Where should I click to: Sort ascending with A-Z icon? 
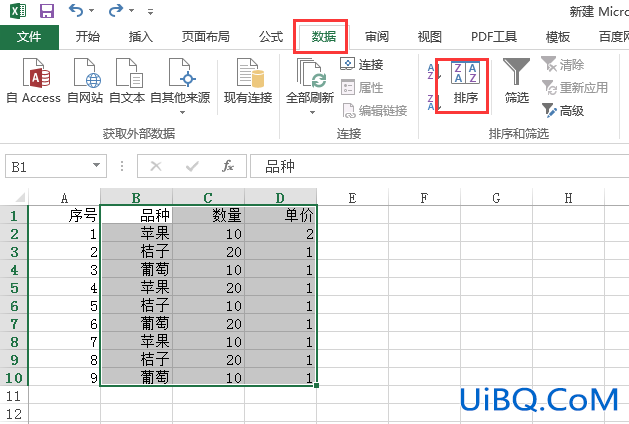pyautogui.click(x=433, y=72)
